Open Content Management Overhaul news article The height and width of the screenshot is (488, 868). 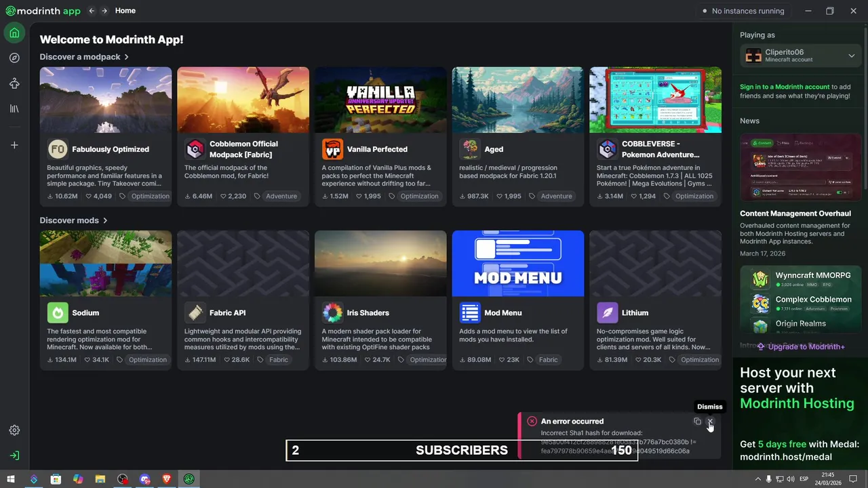(x=795, y=213)
